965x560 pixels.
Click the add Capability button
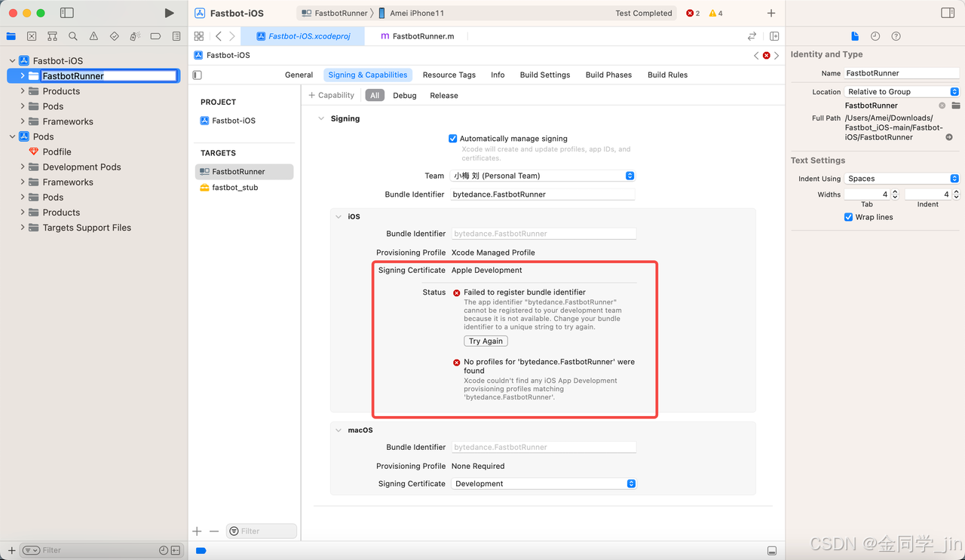[331, 96]
